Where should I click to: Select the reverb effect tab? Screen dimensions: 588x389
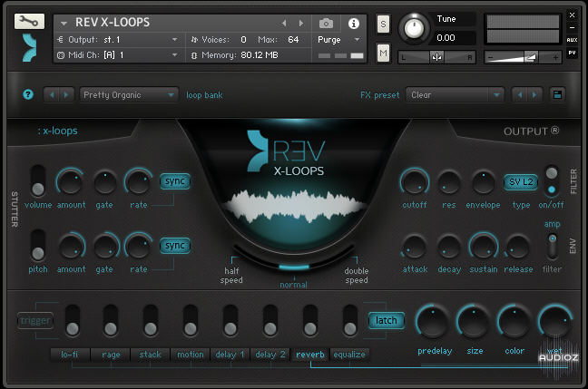[310, 355]
